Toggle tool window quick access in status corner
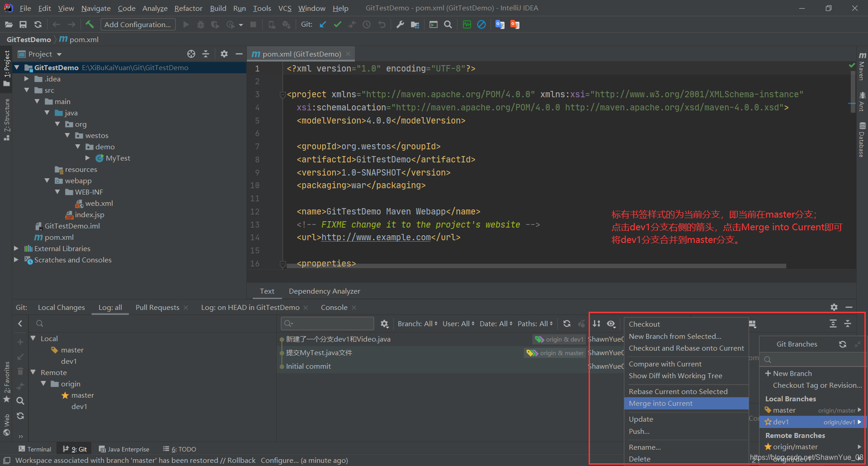 click(x=7, y=460)
